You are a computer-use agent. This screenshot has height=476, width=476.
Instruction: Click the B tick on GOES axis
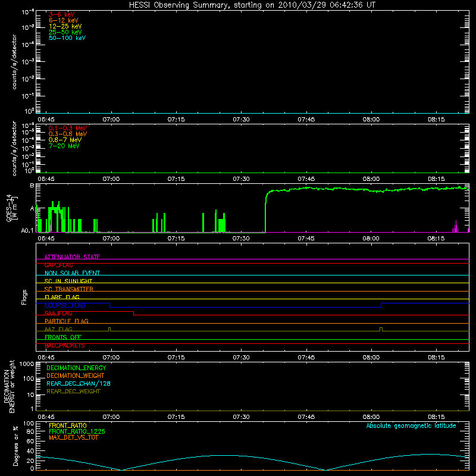coord(32,186)
